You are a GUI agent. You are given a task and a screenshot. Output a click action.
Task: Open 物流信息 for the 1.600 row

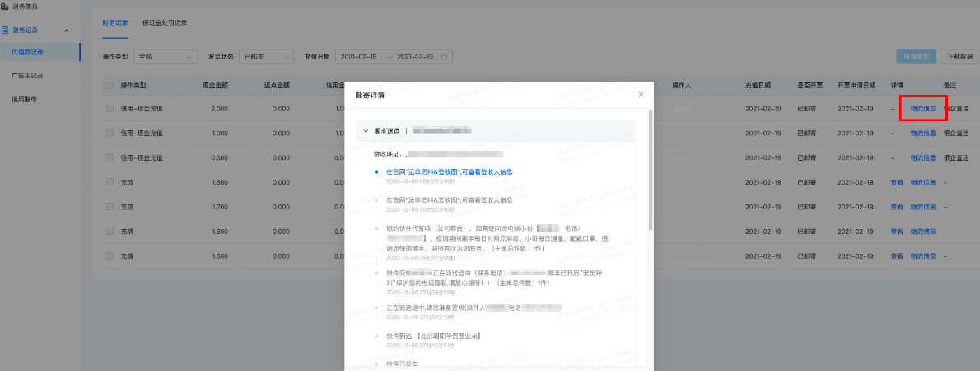coord(923,232)
